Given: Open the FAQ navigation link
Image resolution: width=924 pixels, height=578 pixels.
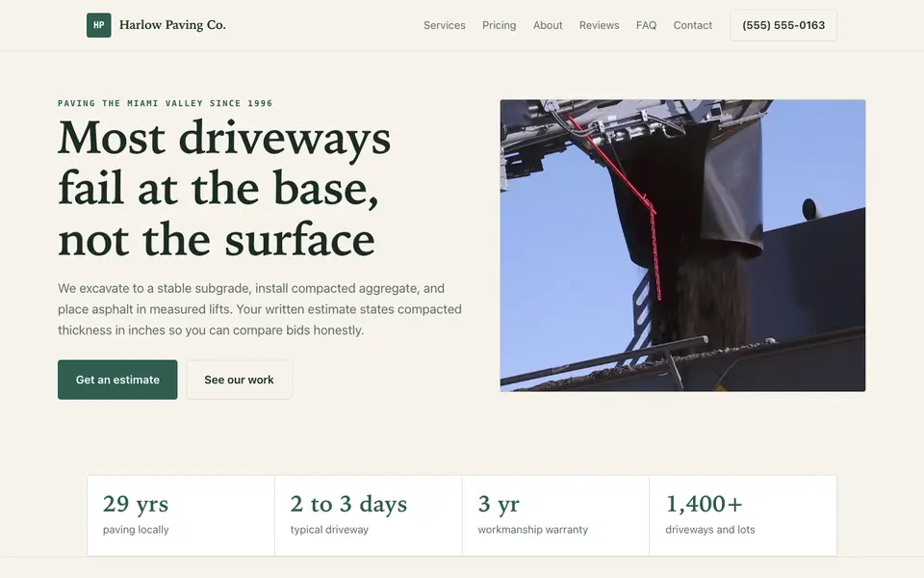Looking at the screenshot, I should (646, 25).
